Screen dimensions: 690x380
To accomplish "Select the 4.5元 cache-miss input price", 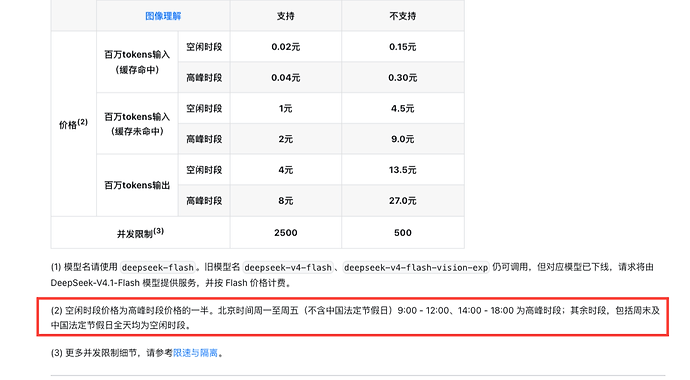I will [403, 108].
